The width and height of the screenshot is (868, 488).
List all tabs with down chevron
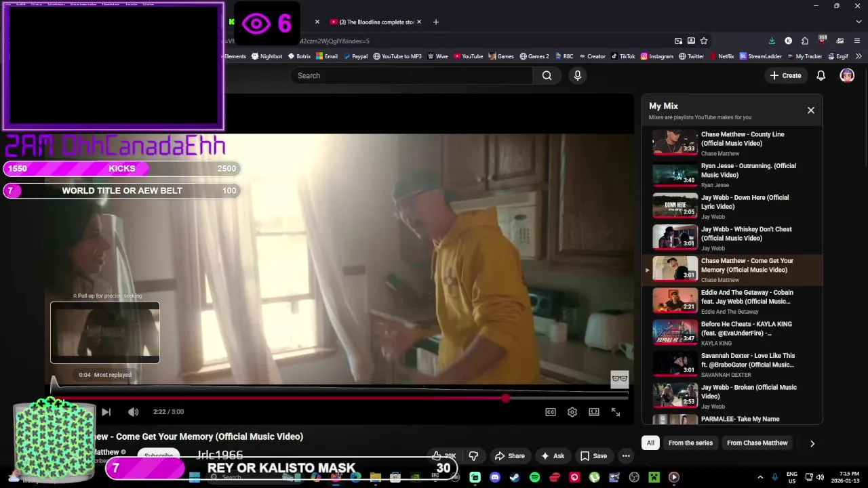pos(858,22)
